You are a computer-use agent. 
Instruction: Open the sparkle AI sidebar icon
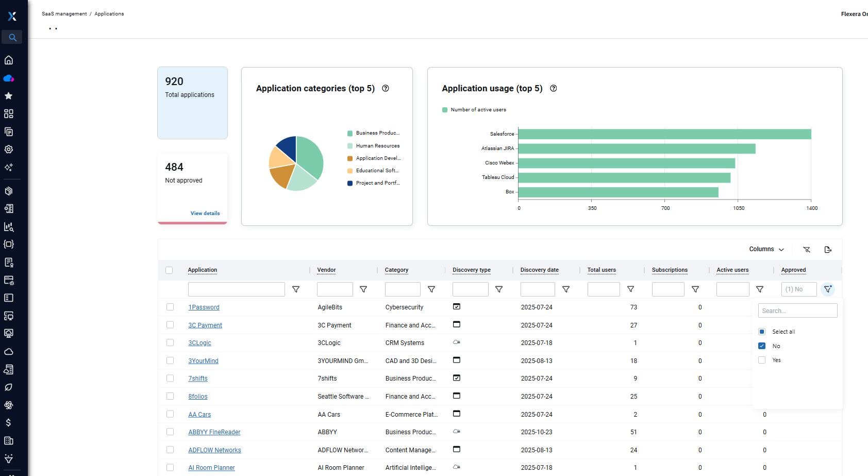[9, 167]
